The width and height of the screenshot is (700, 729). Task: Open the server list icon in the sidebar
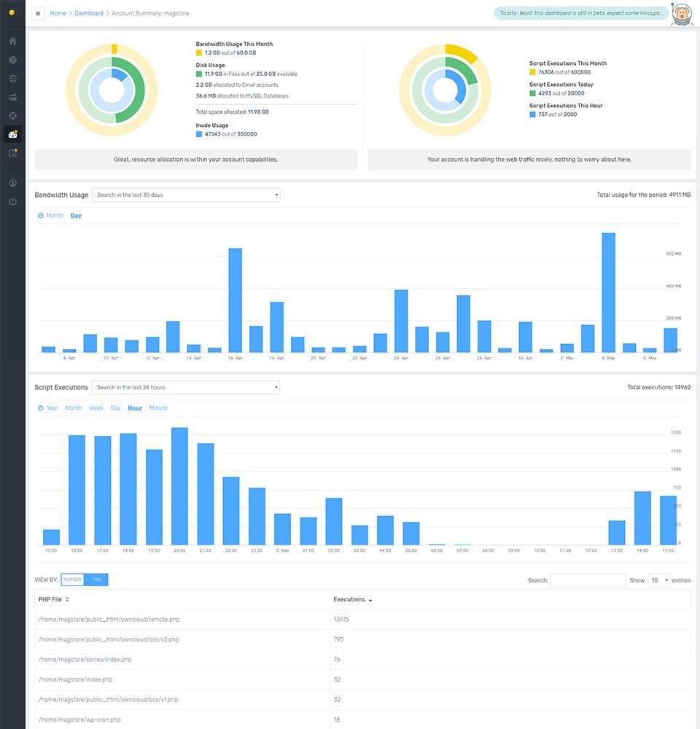click(x=12, y=96)
